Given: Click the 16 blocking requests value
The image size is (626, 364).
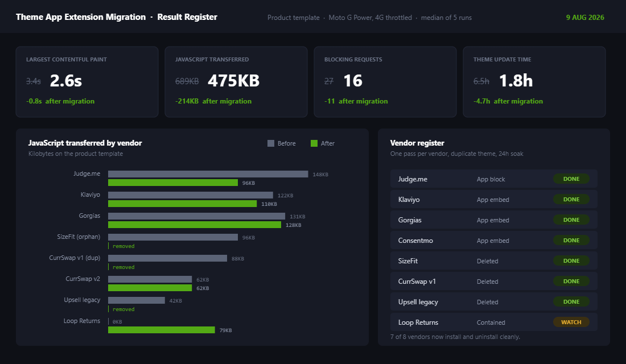Looking at the screenshot, I should click(x=353, y=81).
